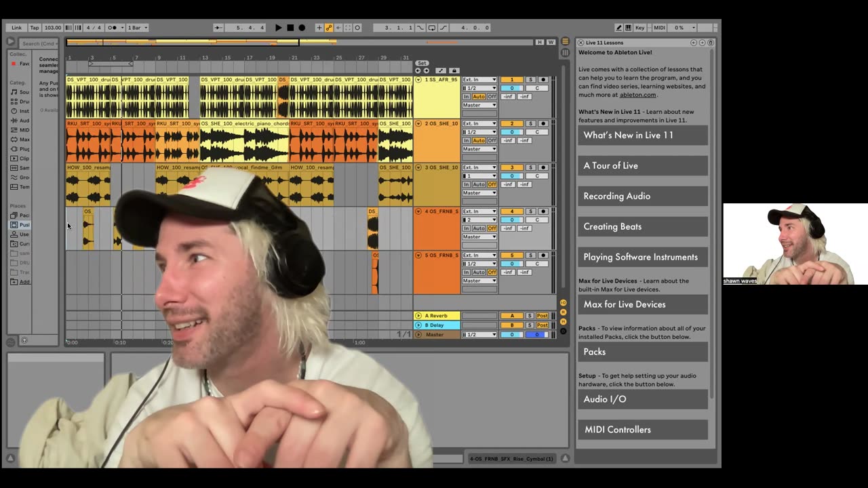Screen dimensions: 868x488
Task: Collapse track 1 SS_AFR_95 with unfold arrow
Action: 418,80
